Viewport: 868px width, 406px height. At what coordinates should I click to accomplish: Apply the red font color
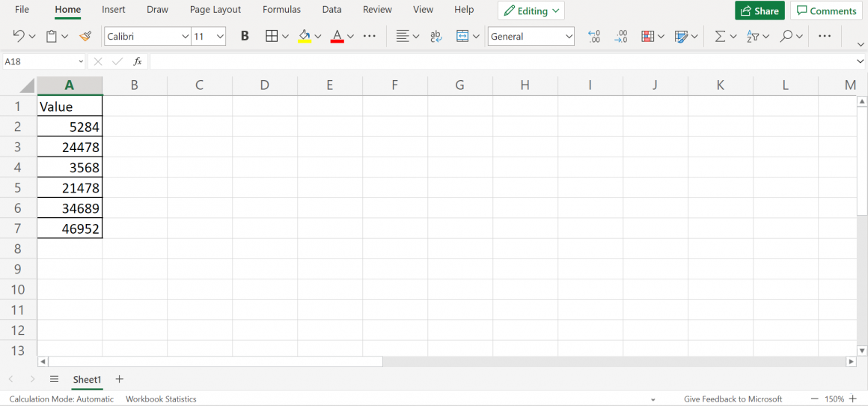pyautogui.click(x=337, y=36)
